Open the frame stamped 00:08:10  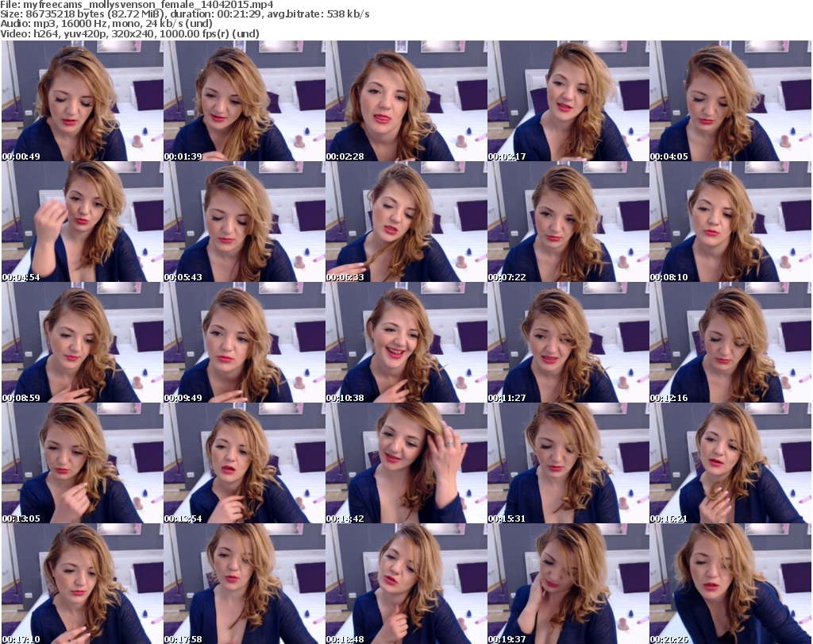[730, 222]
